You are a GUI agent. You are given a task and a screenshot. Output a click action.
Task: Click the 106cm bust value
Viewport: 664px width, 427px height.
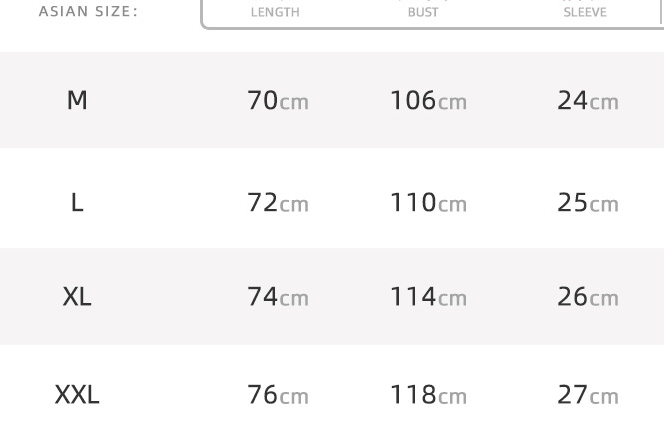click(428, 100)
